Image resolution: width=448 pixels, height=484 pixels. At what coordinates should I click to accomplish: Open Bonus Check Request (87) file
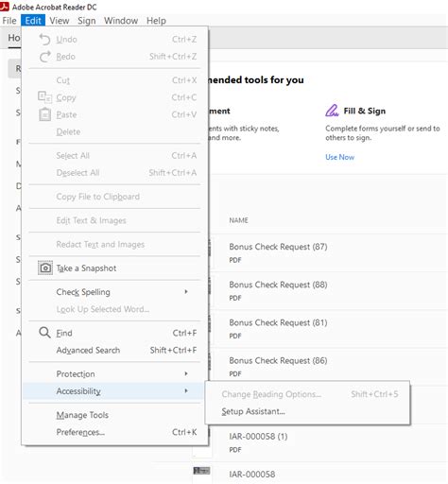[x=328, y=252]
